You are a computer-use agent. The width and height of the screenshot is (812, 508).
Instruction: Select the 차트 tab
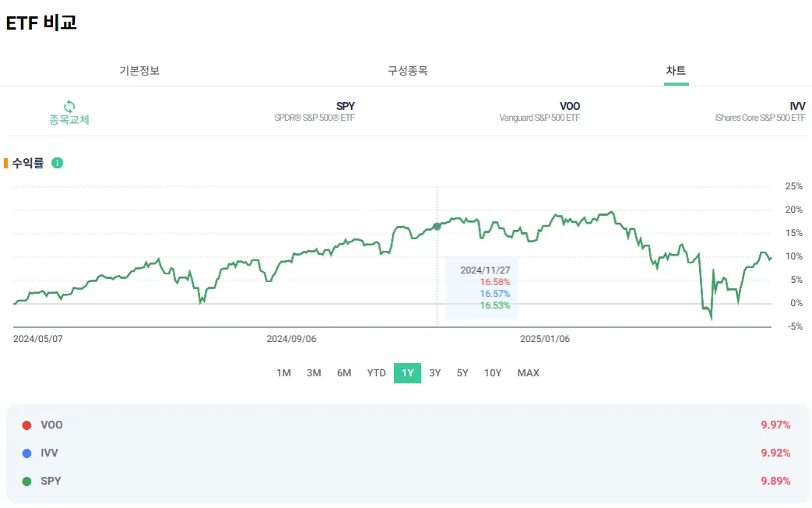point(676,70)
